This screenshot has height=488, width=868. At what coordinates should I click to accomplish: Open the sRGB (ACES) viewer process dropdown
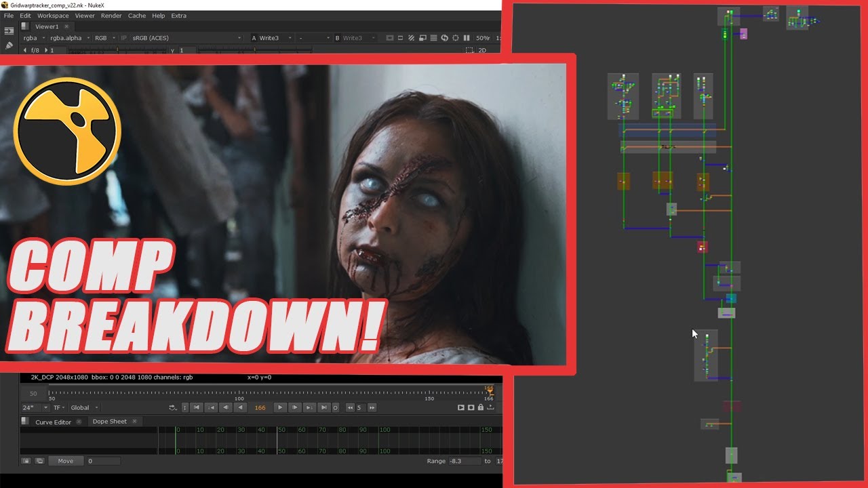pos(186,38)
